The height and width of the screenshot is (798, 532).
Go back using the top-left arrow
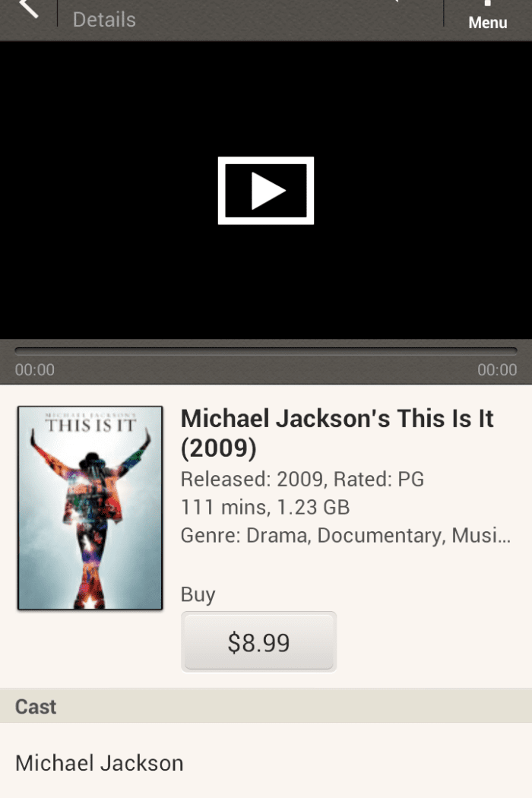(28, 9)
